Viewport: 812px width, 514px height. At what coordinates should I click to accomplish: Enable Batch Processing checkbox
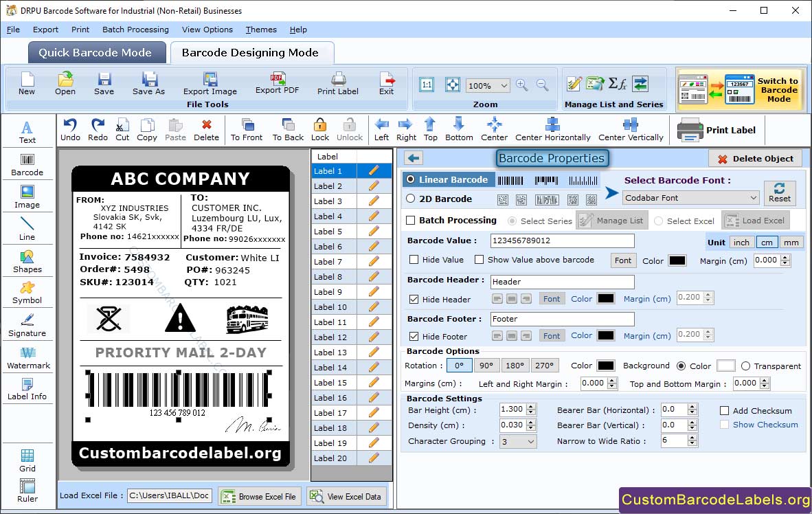[411, 220]
